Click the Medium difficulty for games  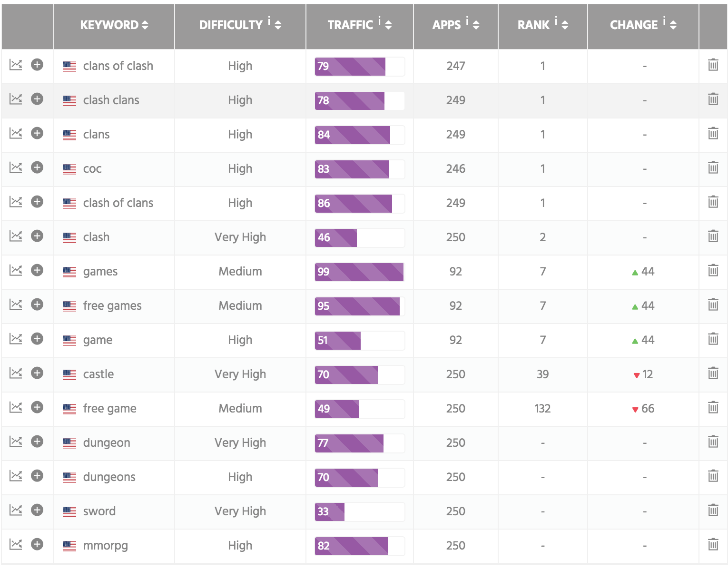tap(240, 271)
